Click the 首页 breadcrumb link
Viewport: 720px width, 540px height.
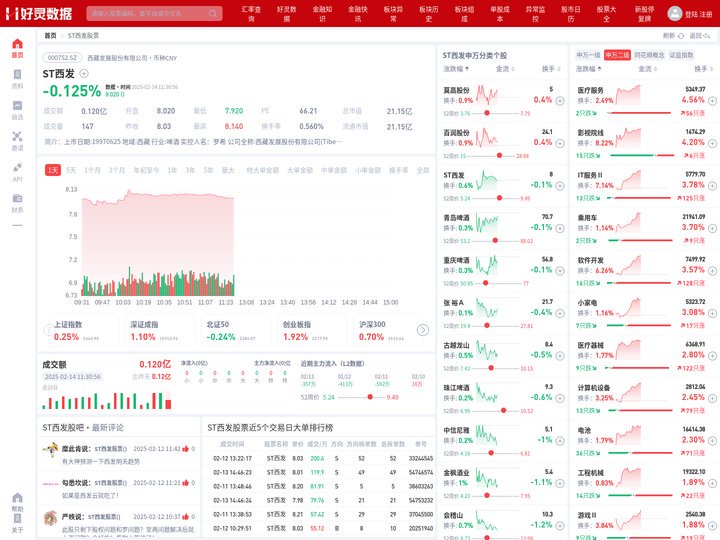point(50,35)
